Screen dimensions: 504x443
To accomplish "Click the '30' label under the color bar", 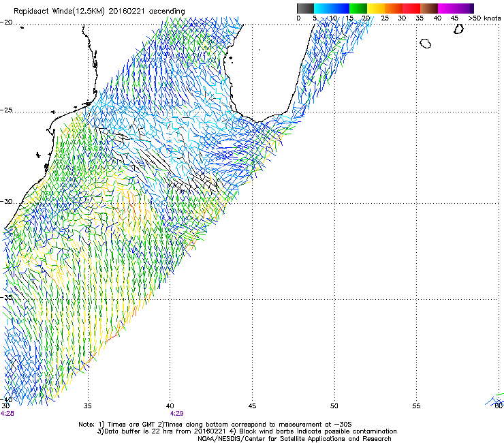I will coord(402,18).
